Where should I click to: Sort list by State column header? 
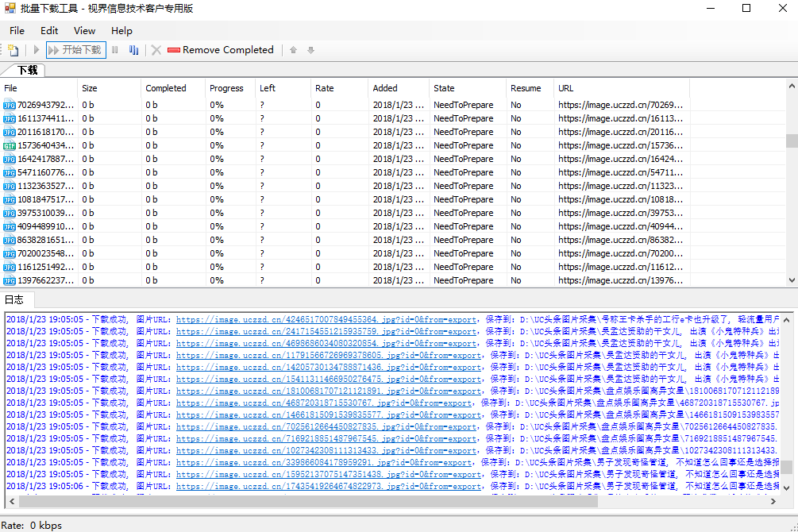pos(444,88)
